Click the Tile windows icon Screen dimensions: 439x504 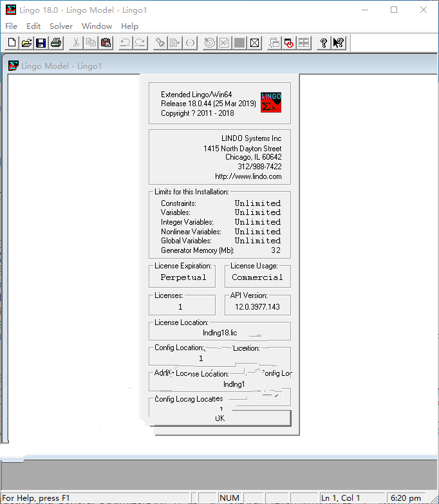coord(304,42)
